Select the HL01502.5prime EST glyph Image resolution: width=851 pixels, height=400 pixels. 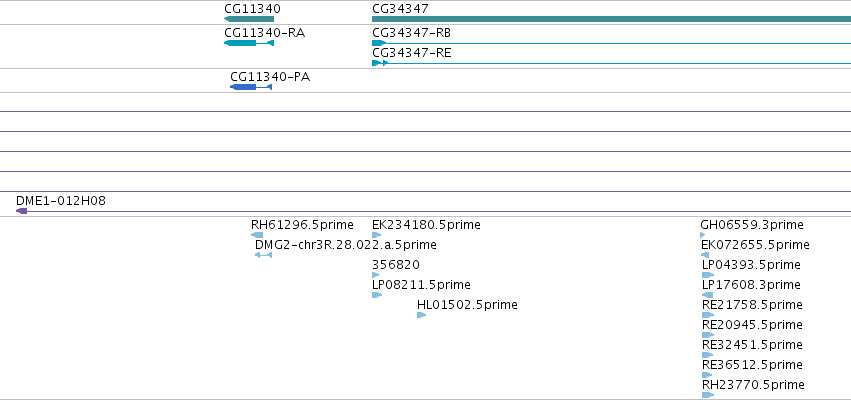tap(422, 315)
